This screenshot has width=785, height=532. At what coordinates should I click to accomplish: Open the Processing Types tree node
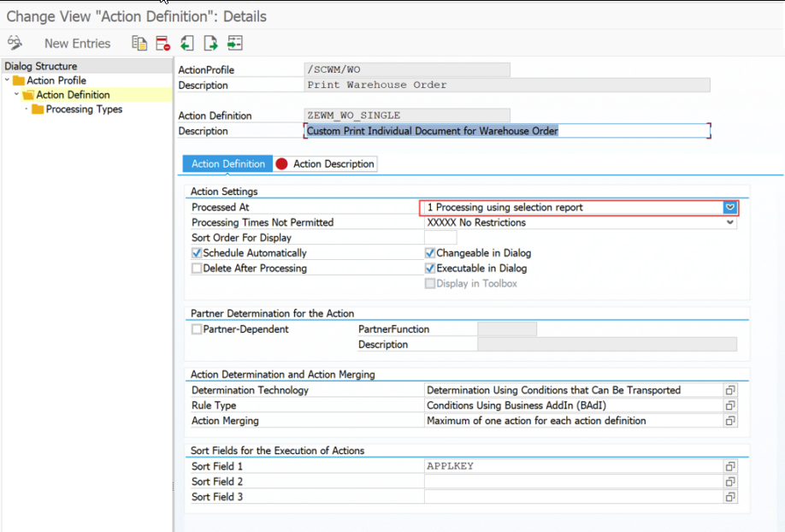[x=77, y=109]
